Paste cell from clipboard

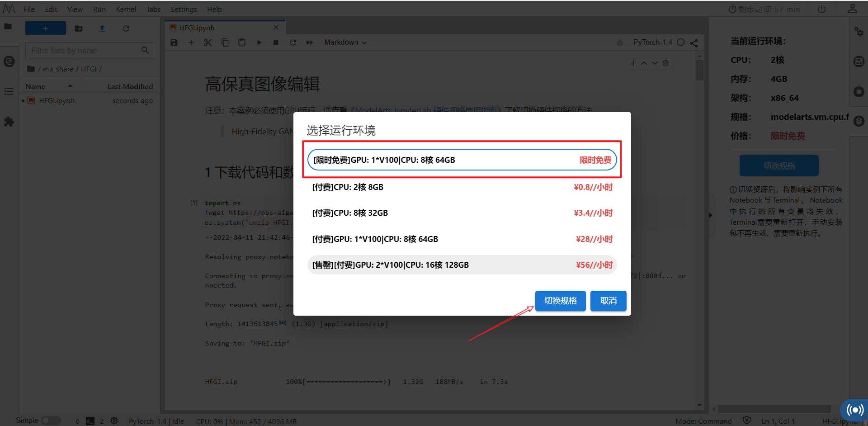click(x=242, y=43)
